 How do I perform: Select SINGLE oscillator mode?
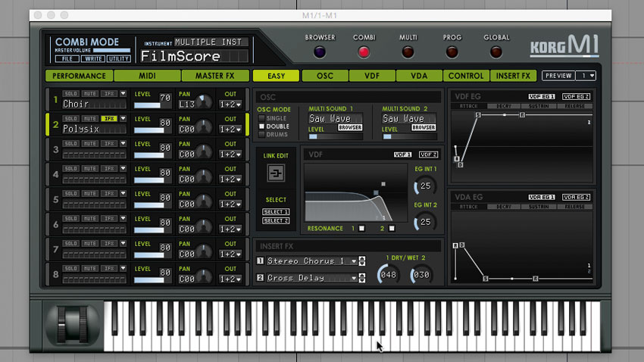(261, 118)
